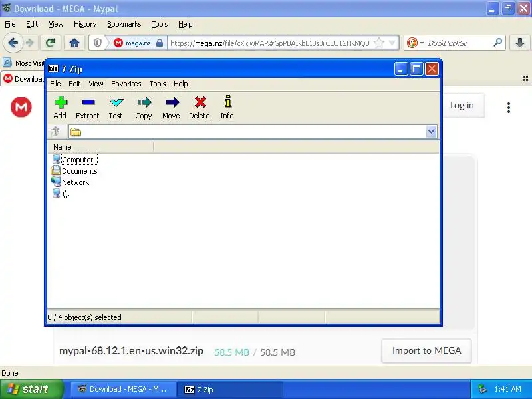Viewport: 532px width, 399px height.
Task: Open Info in 7-Zip toolbar
Action: (227, 107)
